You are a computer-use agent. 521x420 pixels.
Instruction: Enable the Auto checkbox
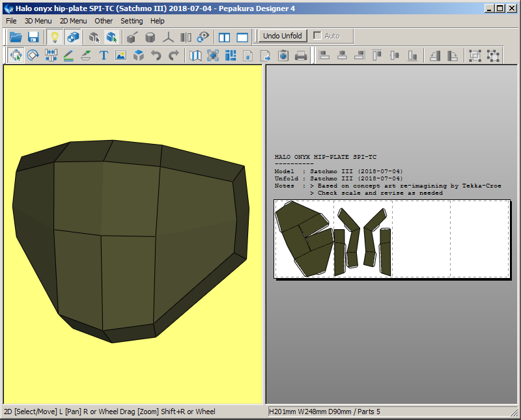[x=317, y=36]
